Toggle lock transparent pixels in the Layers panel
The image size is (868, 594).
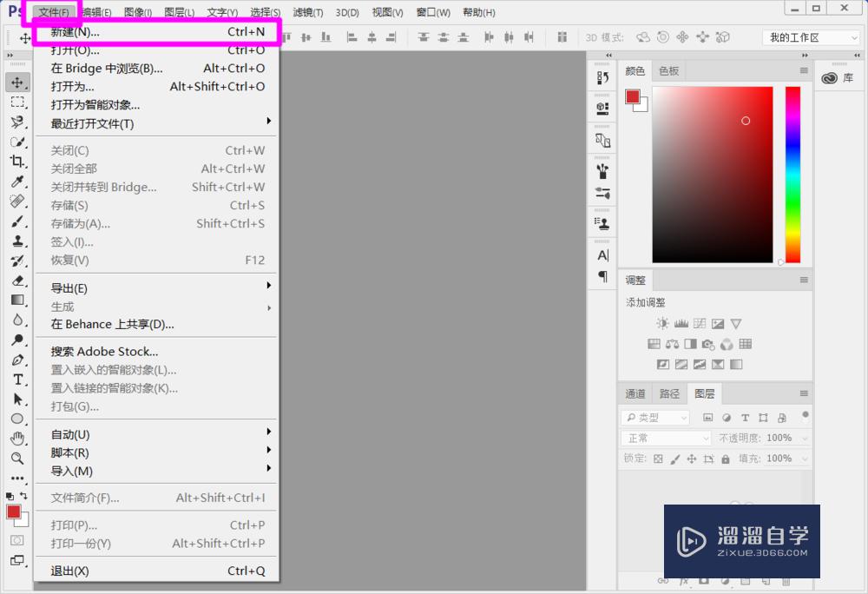point(657,458)
